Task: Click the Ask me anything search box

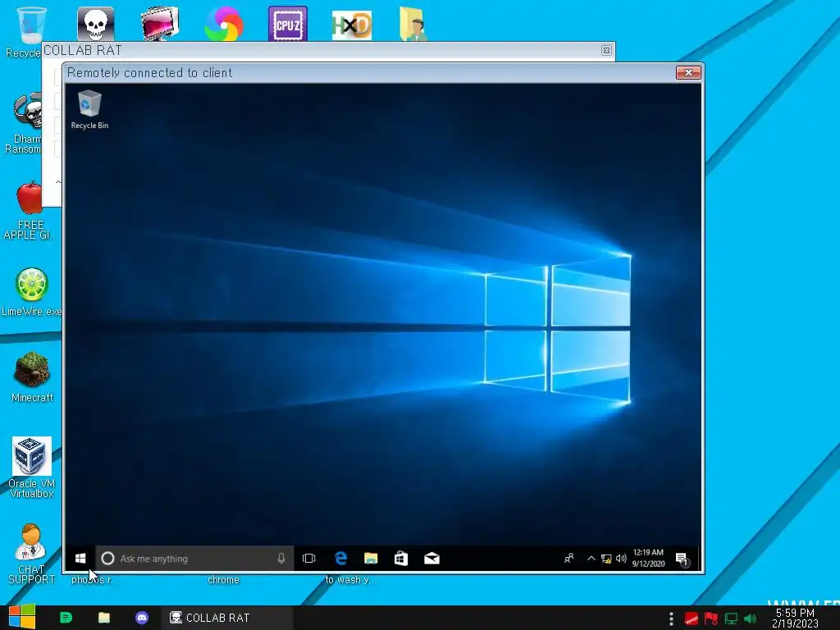Action: pos(195,559)
